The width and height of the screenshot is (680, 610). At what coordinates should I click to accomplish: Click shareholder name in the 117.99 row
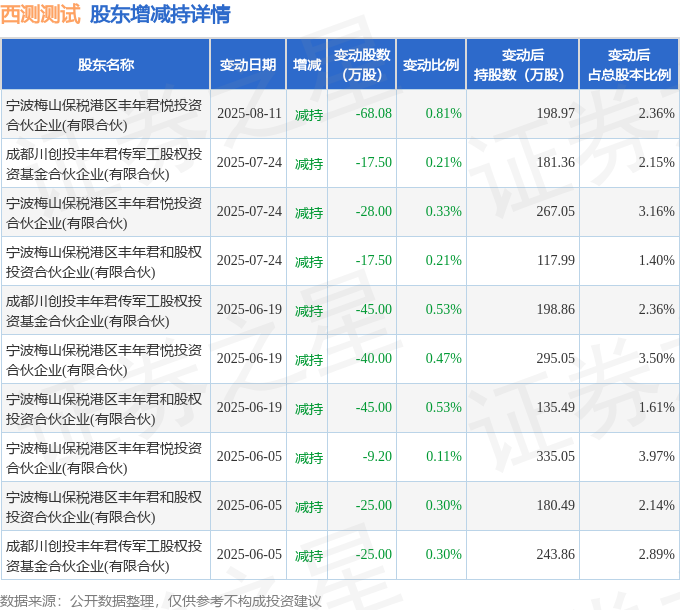tap(104, 262)
